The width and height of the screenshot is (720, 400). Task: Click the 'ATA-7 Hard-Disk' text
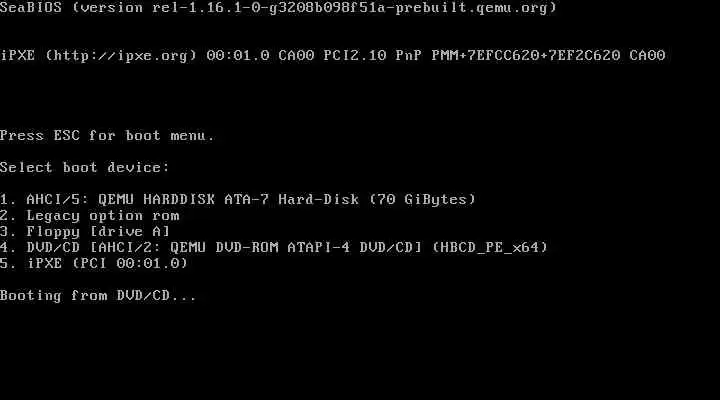[x=292, y=199]
